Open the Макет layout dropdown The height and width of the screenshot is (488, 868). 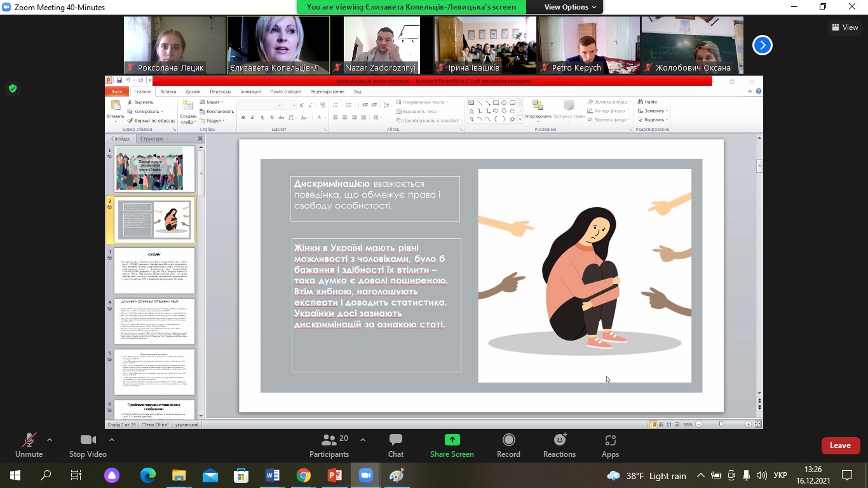(212, 102)
